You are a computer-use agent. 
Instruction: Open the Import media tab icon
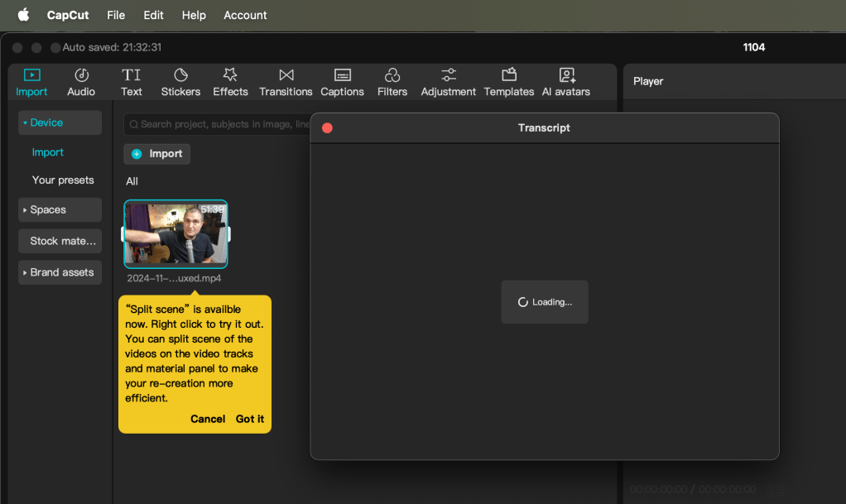pos(31,74)
